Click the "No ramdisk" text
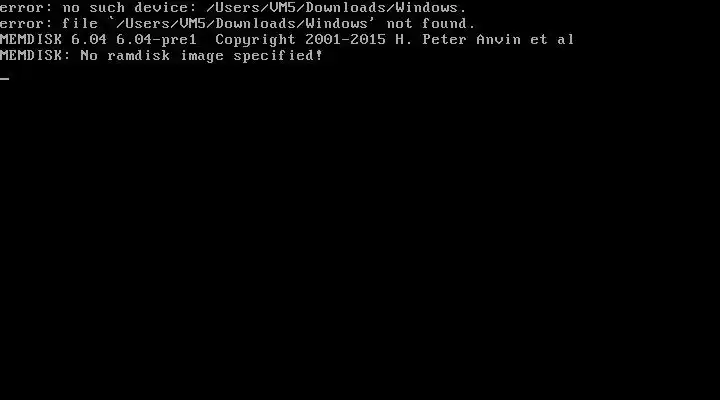This screenshot has height=400, width=720. (x=125, y=56)
